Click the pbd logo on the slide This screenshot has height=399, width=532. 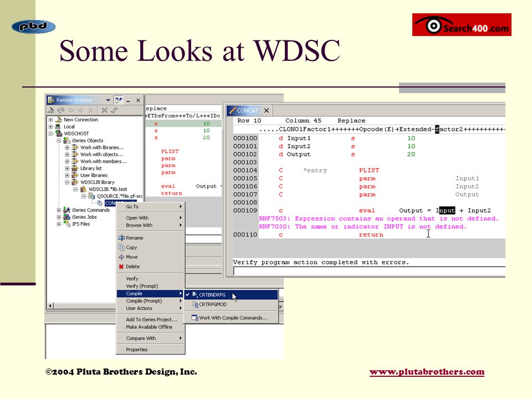34,27
